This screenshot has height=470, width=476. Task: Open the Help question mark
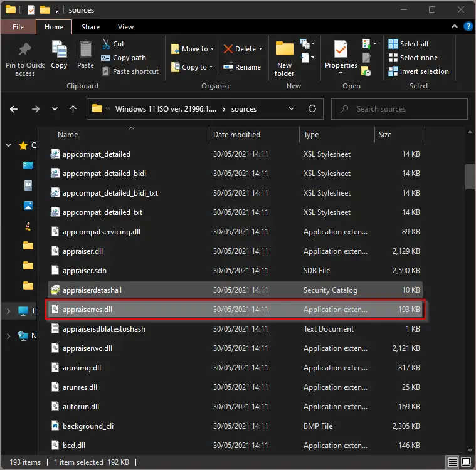(468, 27)
